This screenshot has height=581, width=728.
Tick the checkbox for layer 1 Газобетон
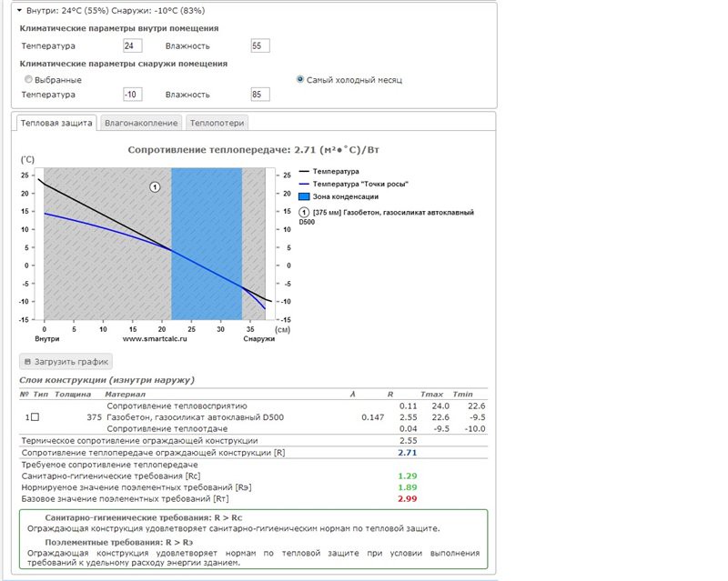coord(35,417)
